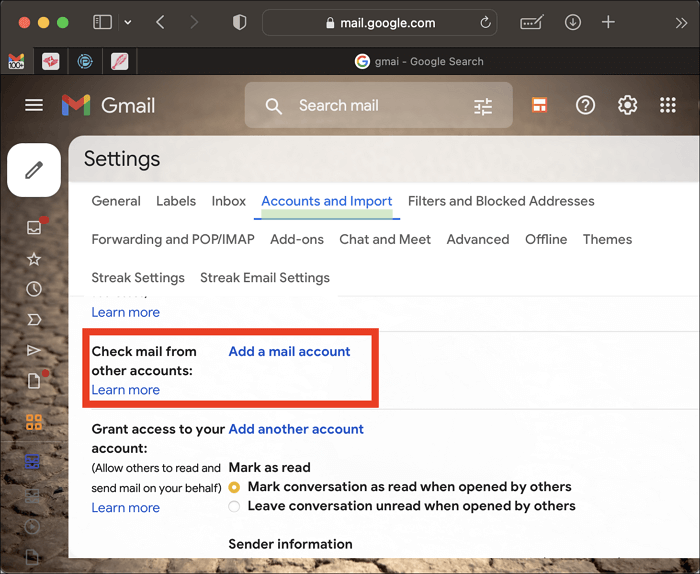
Task: Click the Add a mail account link
Action: (289, 351)
